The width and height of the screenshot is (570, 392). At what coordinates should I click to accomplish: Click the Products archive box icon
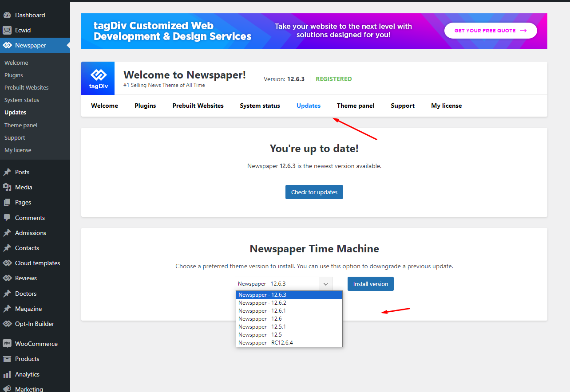click(7, 359)
